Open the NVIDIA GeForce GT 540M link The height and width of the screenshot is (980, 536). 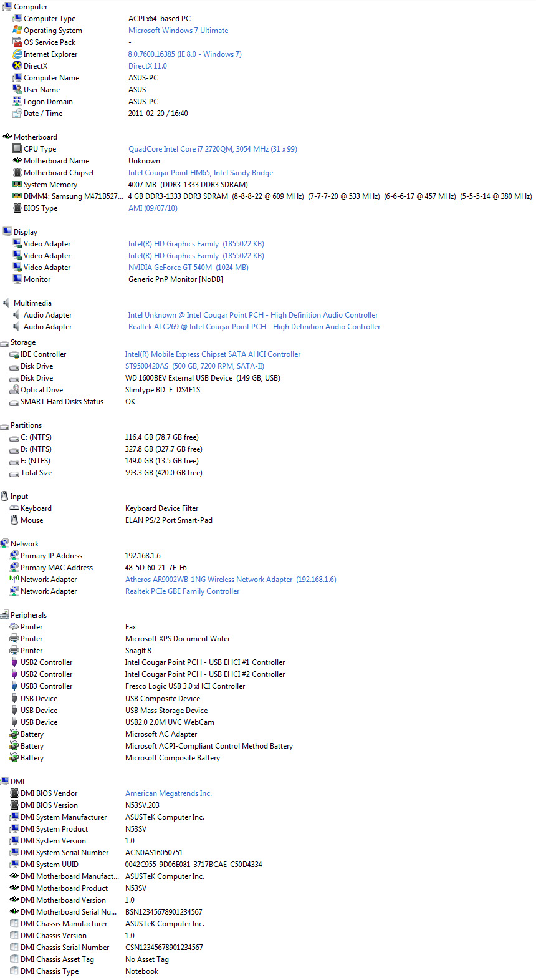tap(188, 267)
